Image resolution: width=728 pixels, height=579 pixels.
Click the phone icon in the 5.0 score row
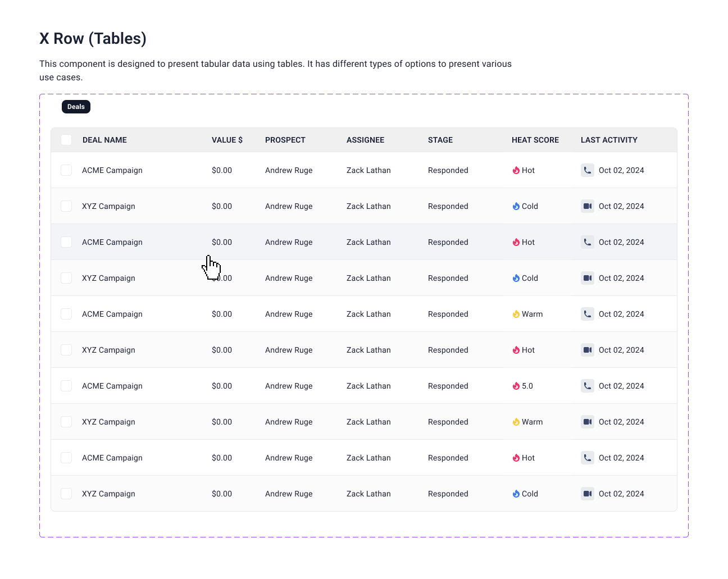pyautogui.click(x=588, y=386)
